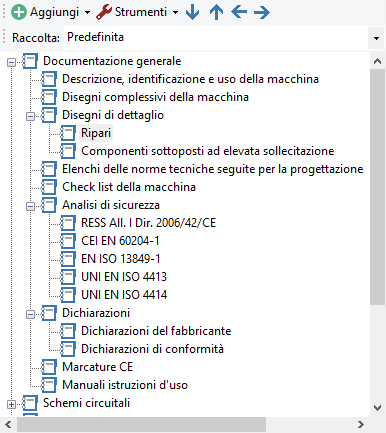
Task: Click icon beside UNI EN ISO 4414
Action: [68, 295]
